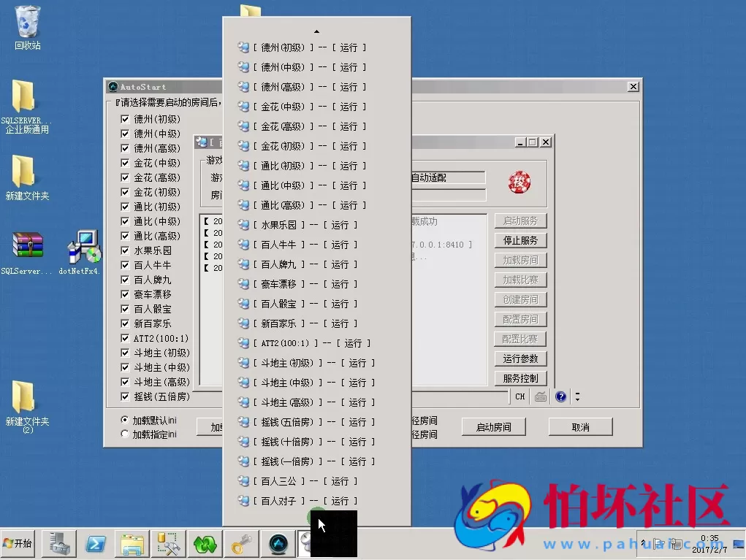Click the blue help icon in language bar
Viewport: 746px width, 560px height.
[560, 396]
